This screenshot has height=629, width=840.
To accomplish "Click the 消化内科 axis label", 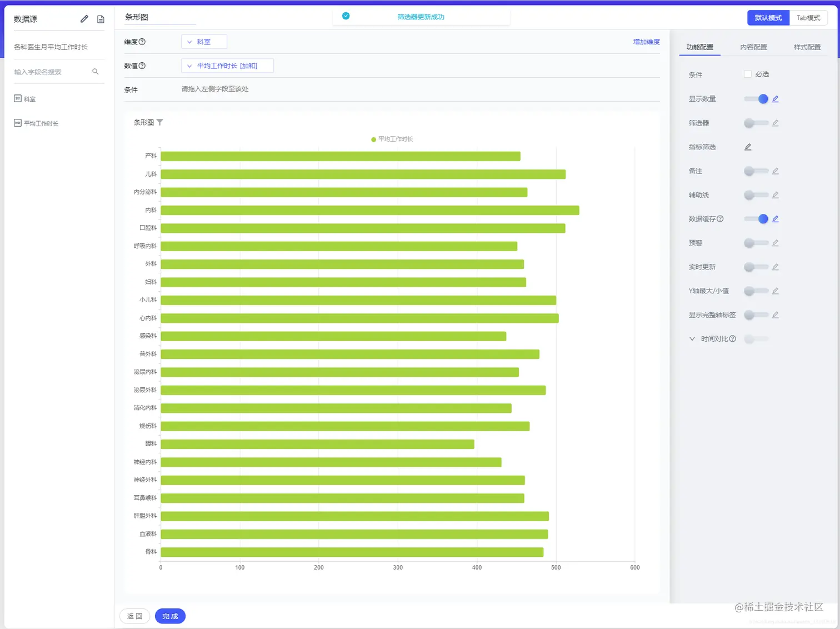I will [x=146, y=408].
